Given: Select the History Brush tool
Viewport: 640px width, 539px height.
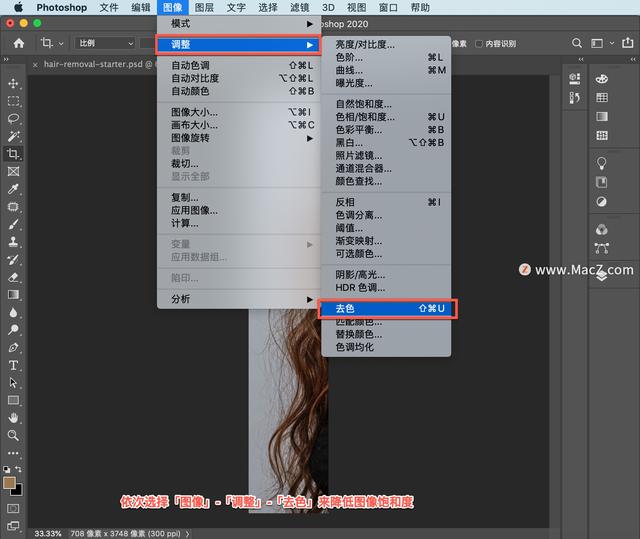Looking at the screenshot, I should pyautogui.click(x=13, y=260).
